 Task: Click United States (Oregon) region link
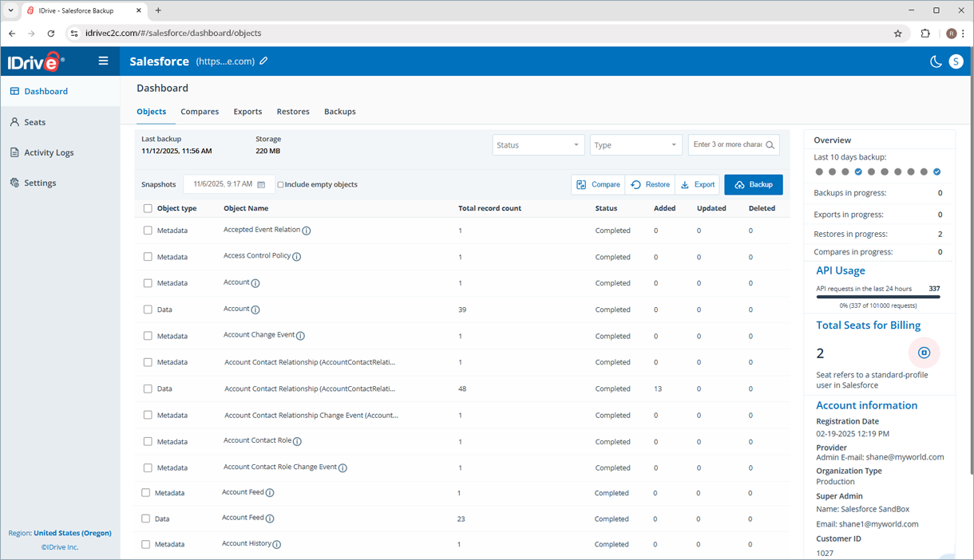(x=73, y=533)
